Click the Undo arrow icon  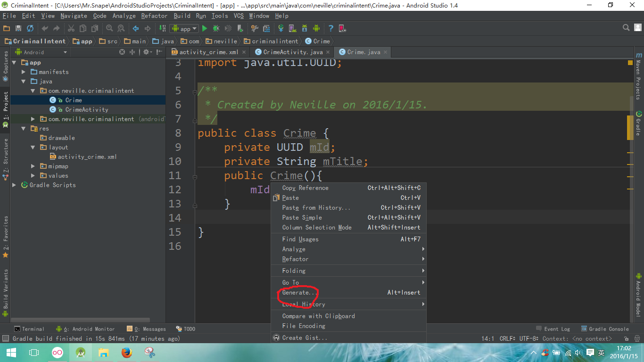pos(45,29)
